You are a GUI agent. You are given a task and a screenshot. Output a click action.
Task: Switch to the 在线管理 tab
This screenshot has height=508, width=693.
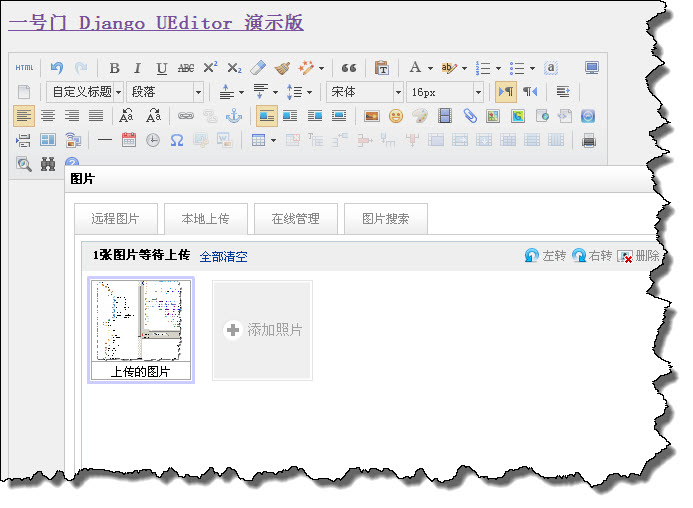[296, 218]
